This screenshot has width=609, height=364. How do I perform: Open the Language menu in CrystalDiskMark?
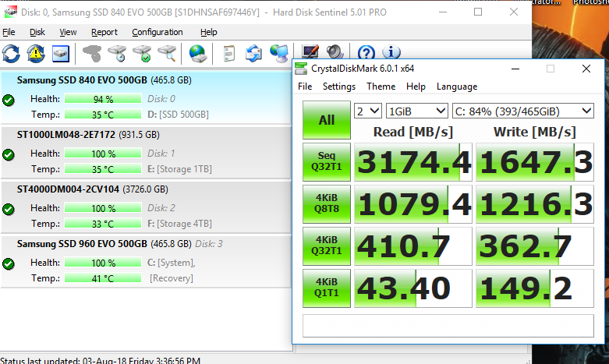(457, 87)
